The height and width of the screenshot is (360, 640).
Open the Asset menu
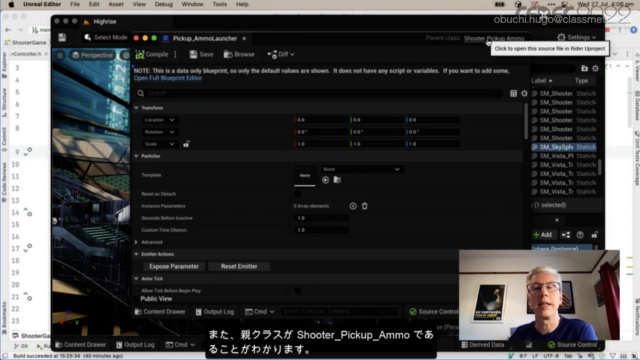[116, 4]
